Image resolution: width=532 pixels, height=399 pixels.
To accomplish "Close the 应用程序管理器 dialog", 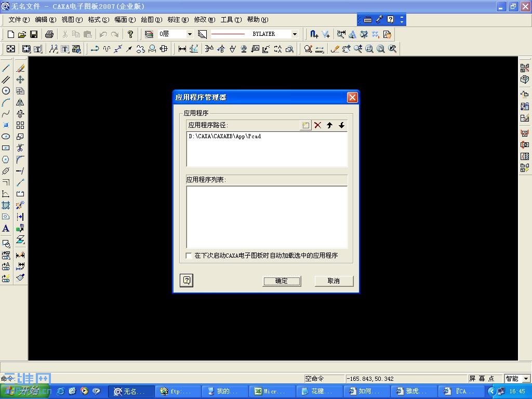I will (x=352, y=98).
